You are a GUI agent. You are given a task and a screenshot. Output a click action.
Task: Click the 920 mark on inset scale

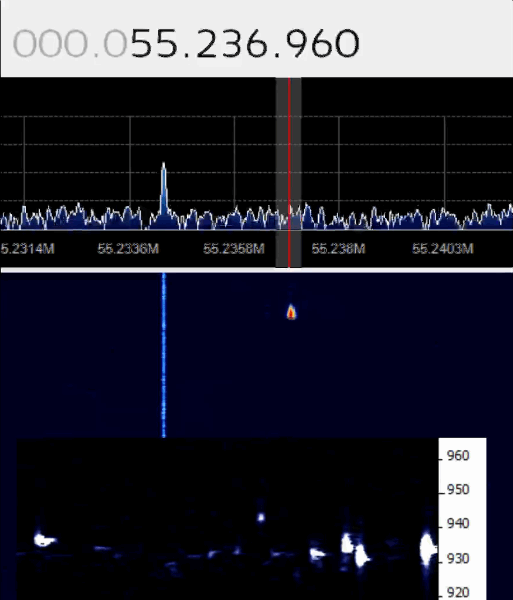click(458, 593)
